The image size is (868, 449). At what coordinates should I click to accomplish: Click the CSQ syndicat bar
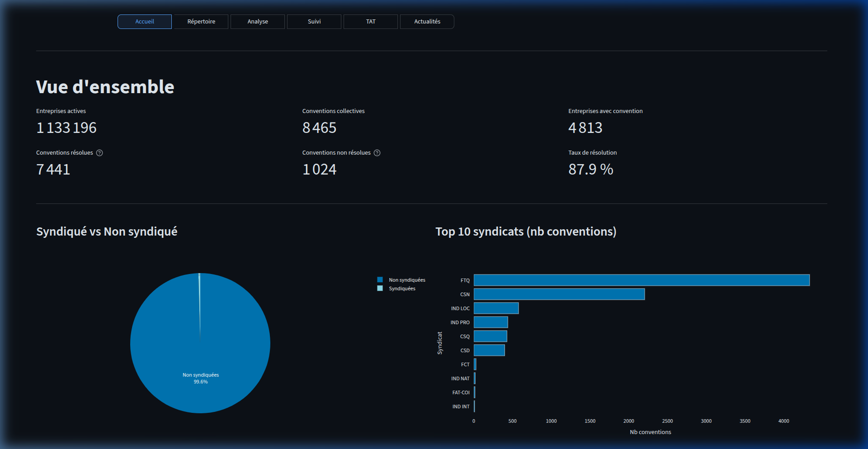(x=490, y=336)
